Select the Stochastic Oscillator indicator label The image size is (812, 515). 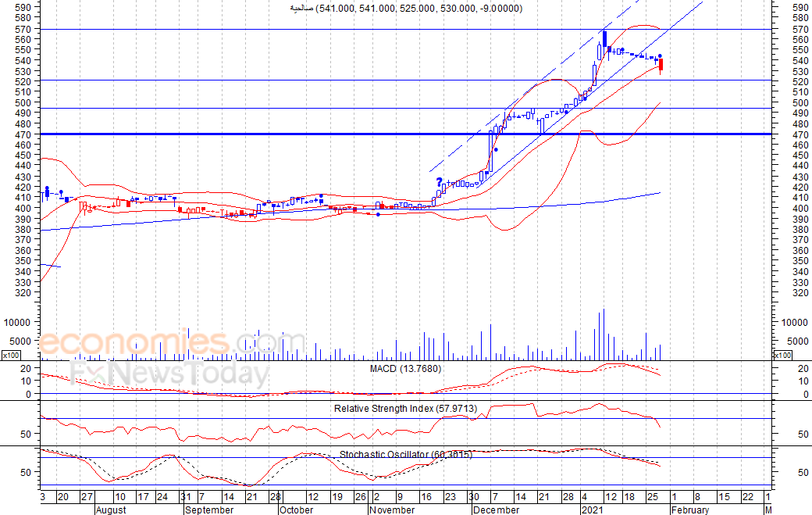(x=406, y=454)
